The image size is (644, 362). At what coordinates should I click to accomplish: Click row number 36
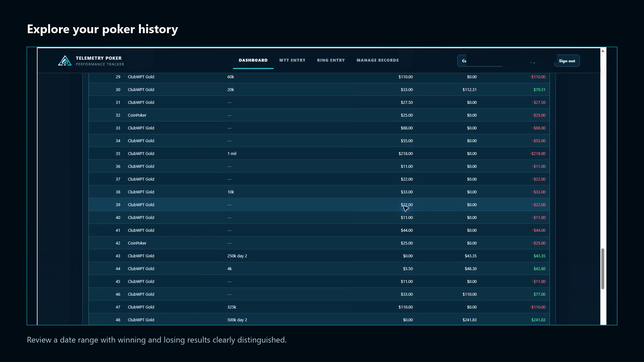(118, 167)
